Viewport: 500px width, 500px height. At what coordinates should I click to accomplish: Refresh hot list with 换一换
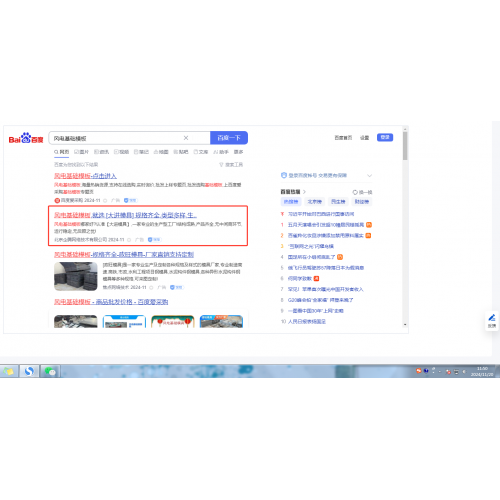[x=362, y=192]
